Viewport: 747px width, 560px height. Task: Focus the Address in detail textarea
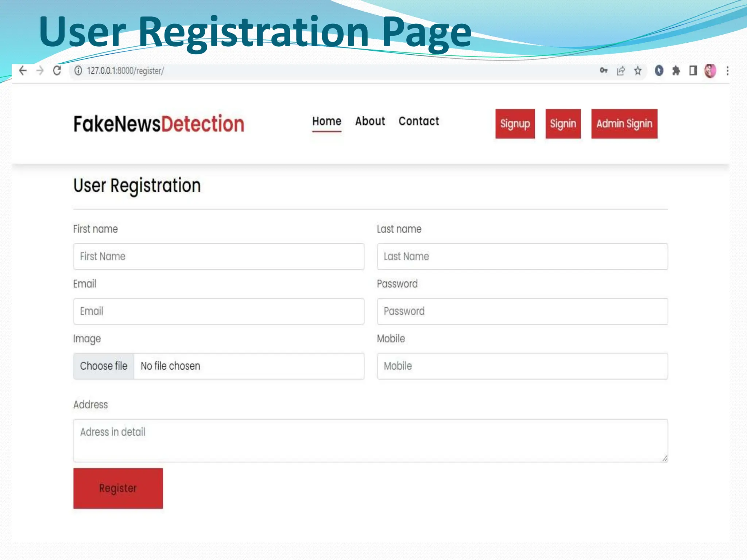[371, 441]
